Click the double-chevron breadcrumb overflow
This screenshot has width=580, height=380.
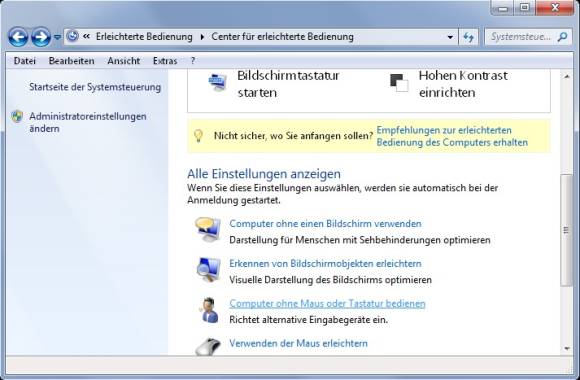[x=87, y=36]
